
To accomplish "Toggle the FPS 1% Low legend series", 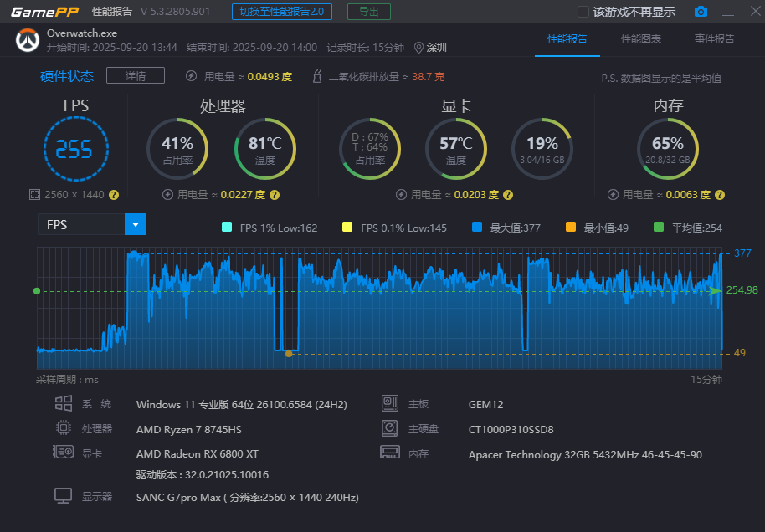I will 227,228.
